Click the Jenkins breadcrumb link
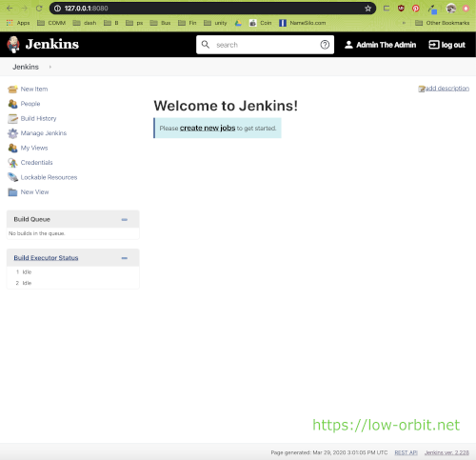The width and height of the screenshot is (476, 460). pos(26,67)
